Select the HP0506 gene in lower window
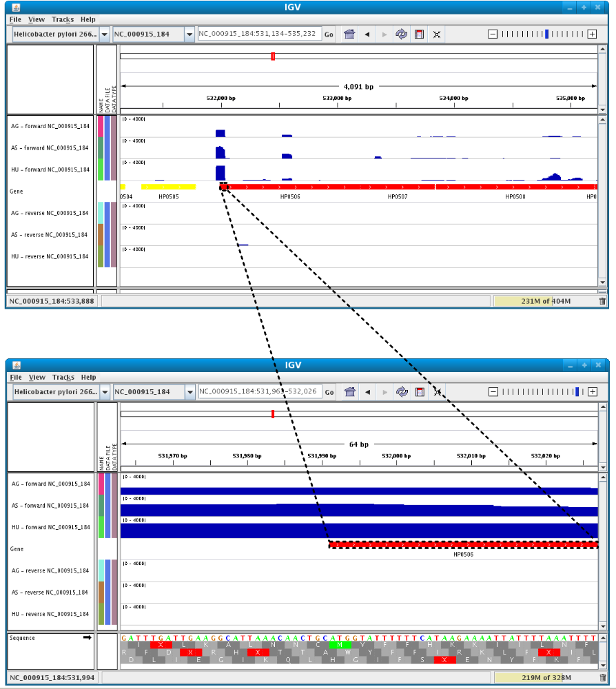This screenshot has width=616, height=689. tap(464, 545)
